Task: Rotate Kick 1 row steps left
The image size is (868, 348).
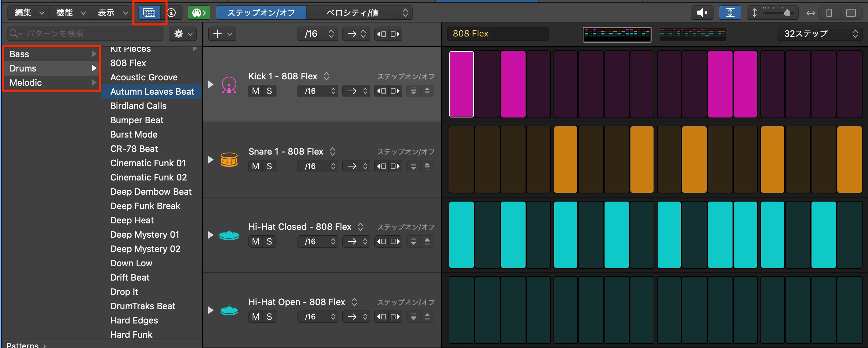Action: (x=382, y=91)
